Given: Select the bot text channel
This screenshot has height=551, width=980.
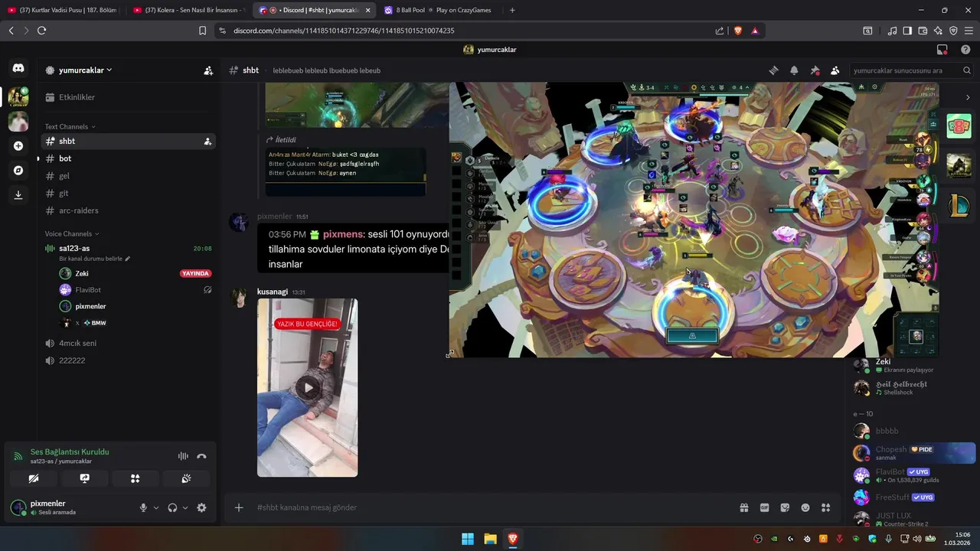Looking at the screenshot, I should (128, 158).
